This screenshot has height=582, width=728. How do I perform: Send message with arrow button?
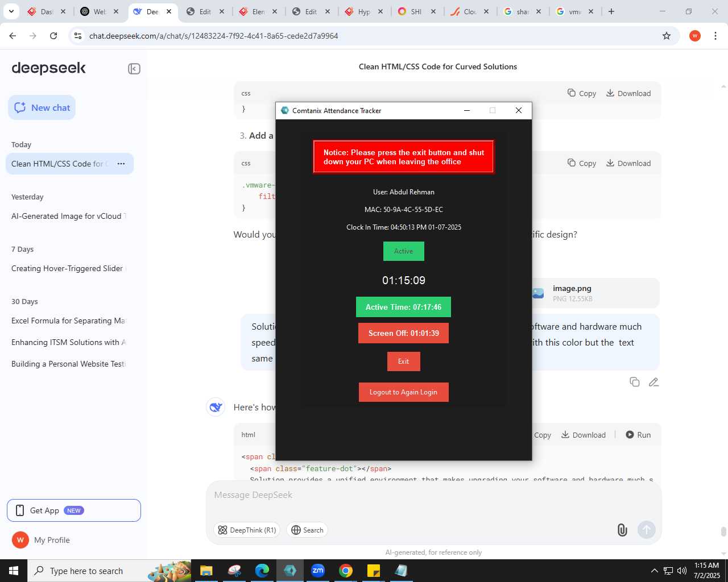[x=646, y=530]
